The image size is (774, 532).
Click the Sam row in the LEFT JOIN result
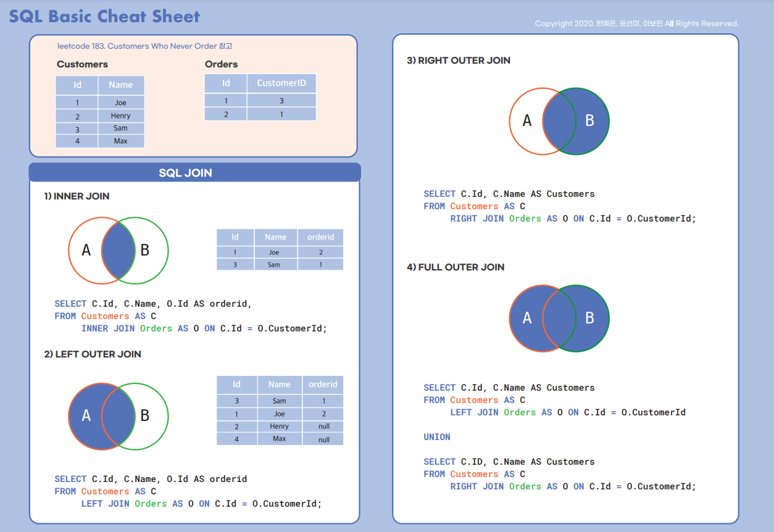(280, 400)
